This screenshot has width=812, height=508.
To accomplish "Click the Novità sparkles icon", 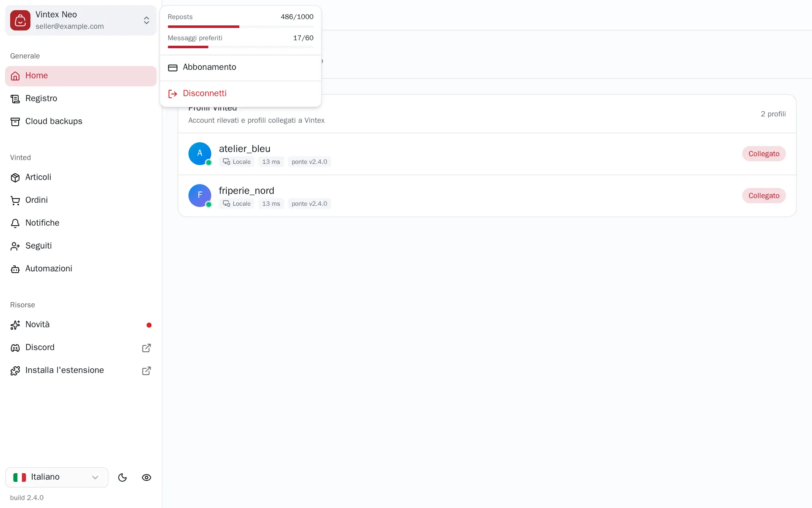I will (15, 325).
